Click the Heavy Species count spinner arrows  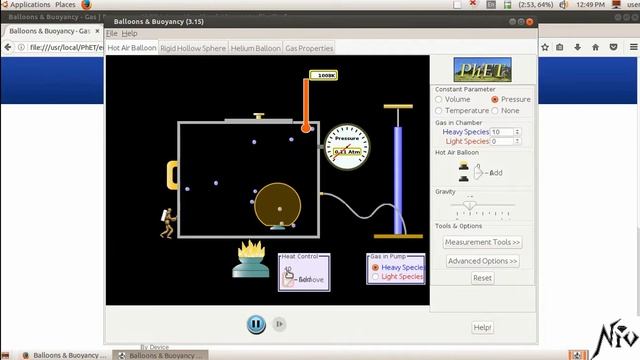click(x=517, y=132)
